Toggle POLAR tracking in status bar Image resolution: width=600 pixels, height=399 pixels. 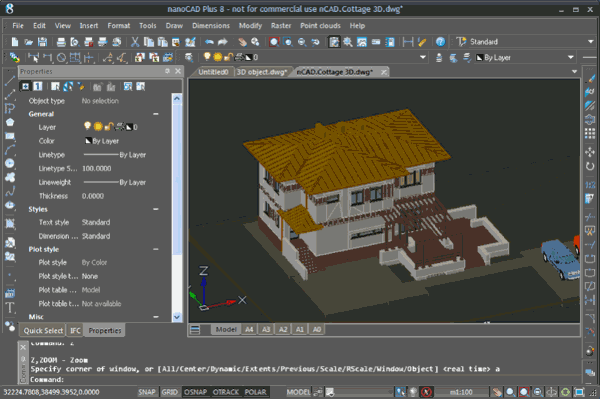click(255, 392)
